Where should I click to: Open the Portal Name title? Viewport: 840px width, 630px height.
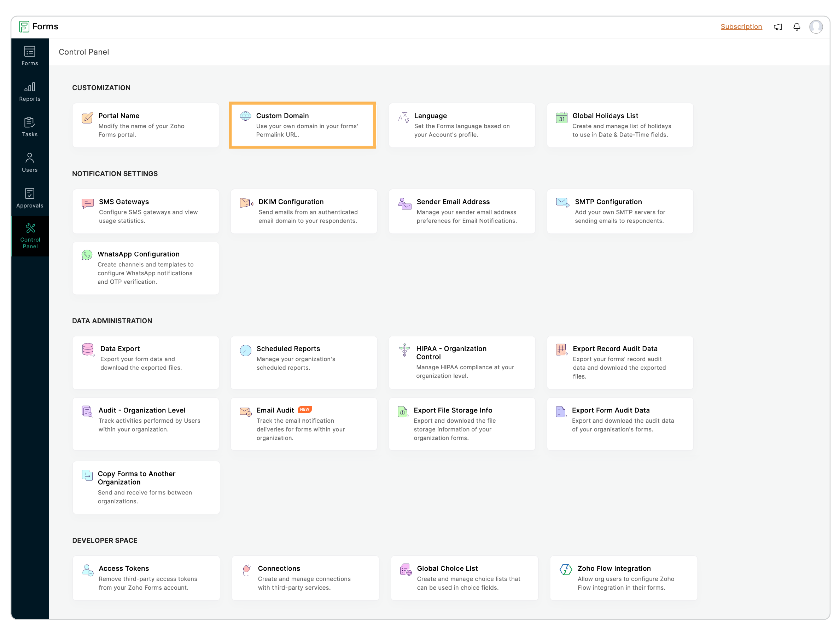(x=119, y=116)
